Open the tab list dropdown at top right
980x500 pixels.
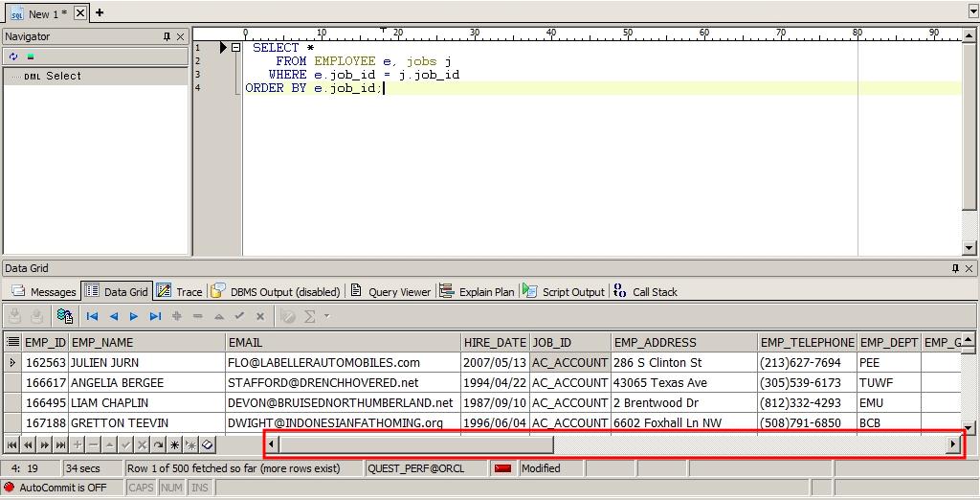(x=972, y=12)
